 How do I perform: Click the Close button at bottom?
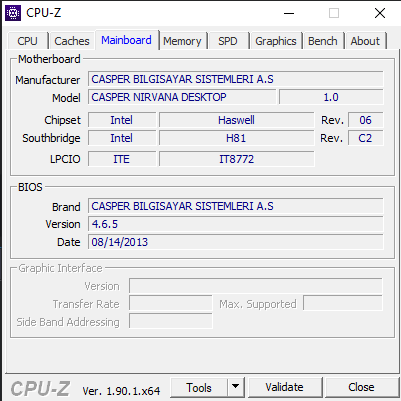pyautogui.click(x=361, y=387)
